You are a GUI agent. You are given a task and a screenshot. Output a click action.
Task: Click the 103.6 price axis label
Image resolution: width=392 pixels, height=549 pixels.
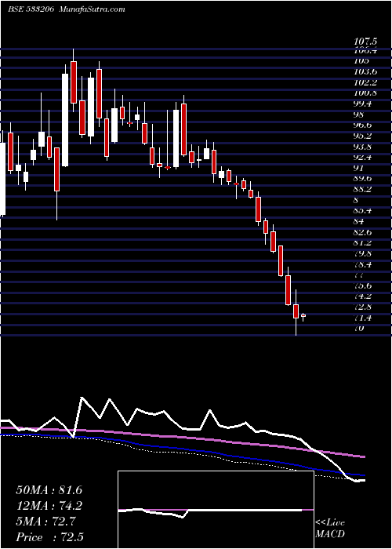(365, 72)
